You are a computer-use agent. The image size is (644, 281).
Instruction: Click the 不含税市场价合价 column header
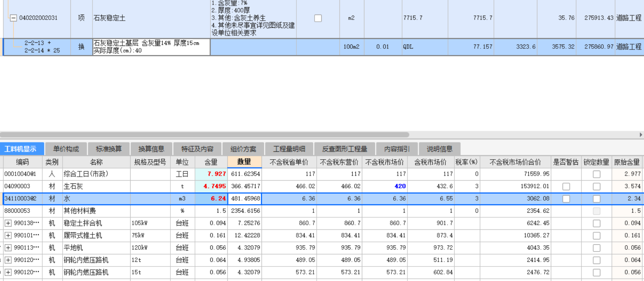pyautogui.click(x=515, y=162)
